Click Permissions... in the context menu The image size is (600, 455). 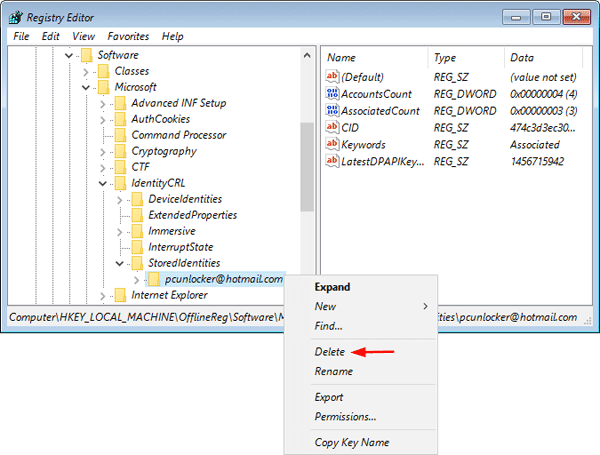pos(345,416)
